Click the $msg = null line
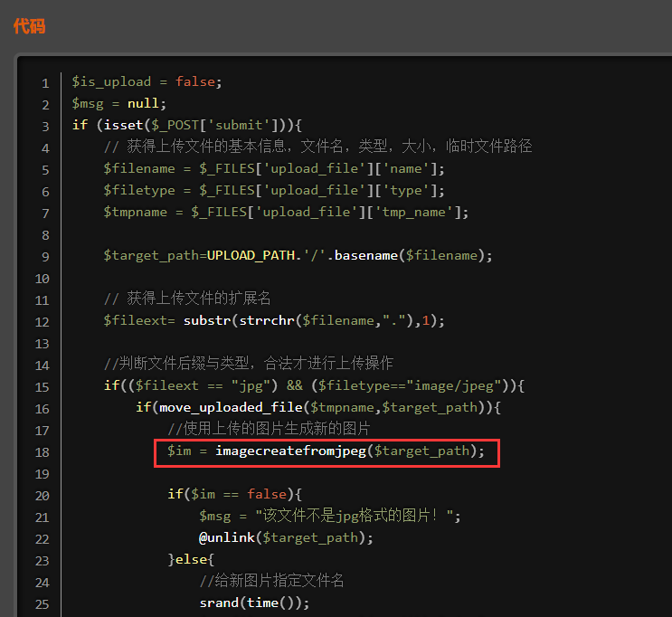Image resolution: width=672 pixels, height=617 pixels. [119, 103]
